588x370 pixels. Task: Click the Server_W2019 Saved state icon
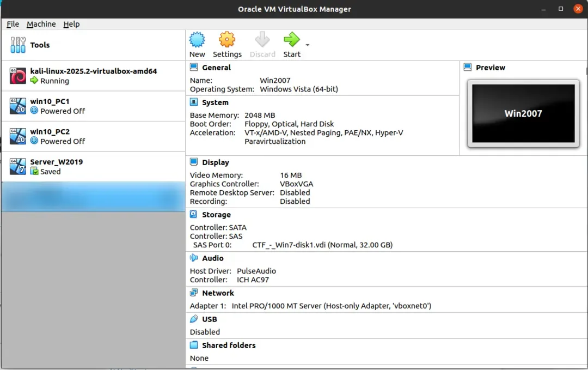[34, 171]
